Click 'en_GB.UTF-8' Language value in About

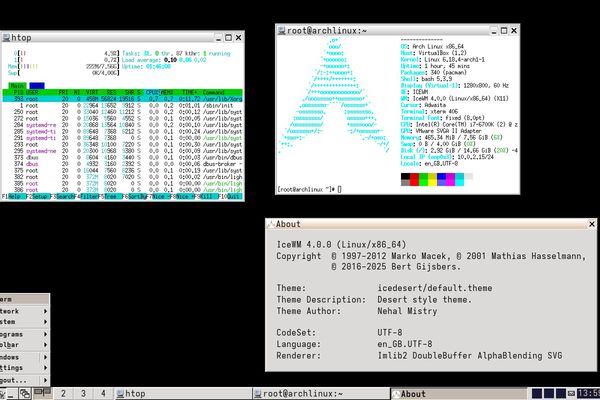(x=405, y=344)
